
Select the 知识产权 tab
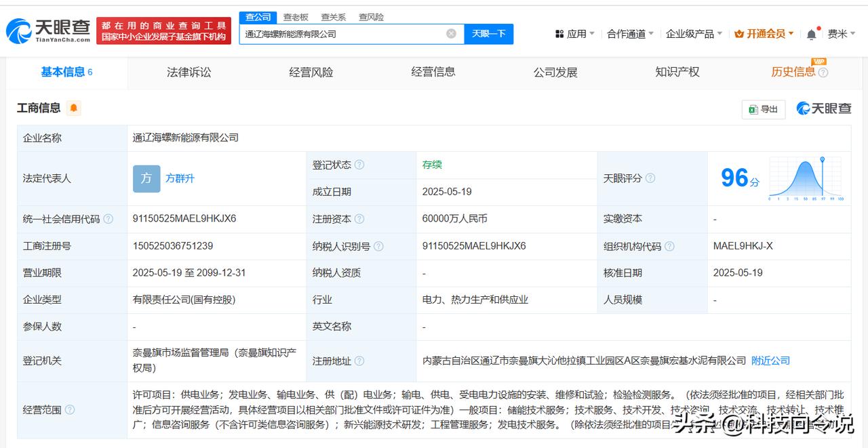coord(677,72)
